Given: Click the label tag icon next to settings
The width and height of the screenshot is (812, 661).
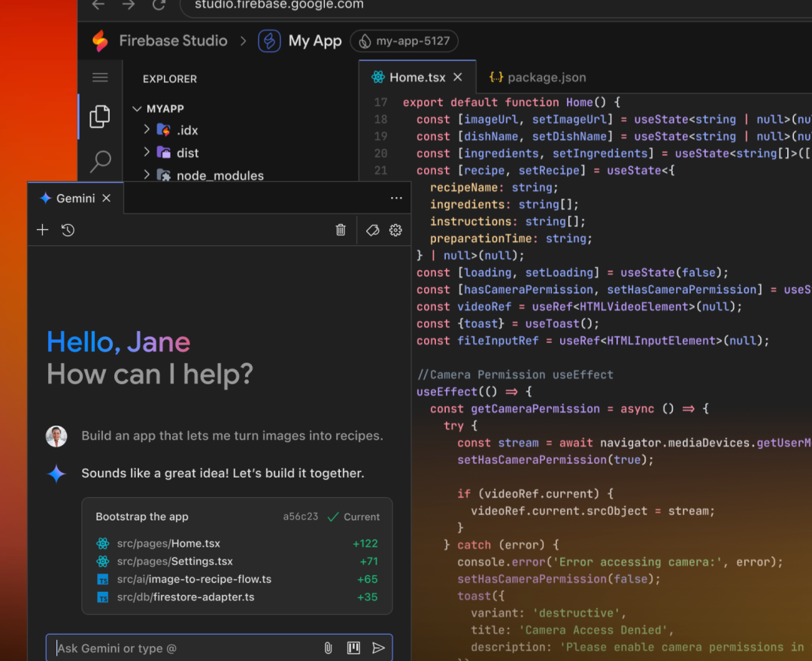Looking at the screenshot, I should [372, 230].
